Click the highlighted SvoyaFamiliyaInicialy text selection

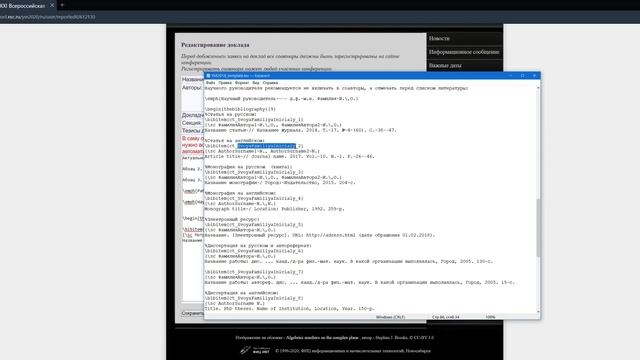(x=266, y=146)
